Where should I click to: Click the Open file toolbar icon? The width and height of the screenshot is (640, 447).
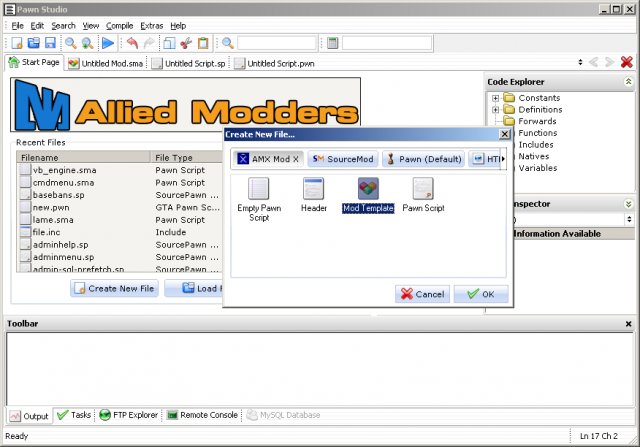(33, 43)
